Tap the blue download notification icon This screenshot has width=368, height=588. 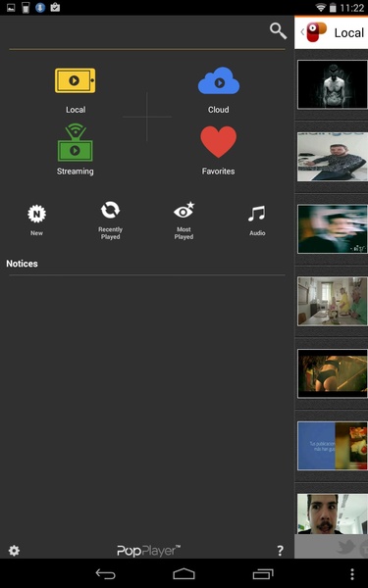tap(40, 7)
